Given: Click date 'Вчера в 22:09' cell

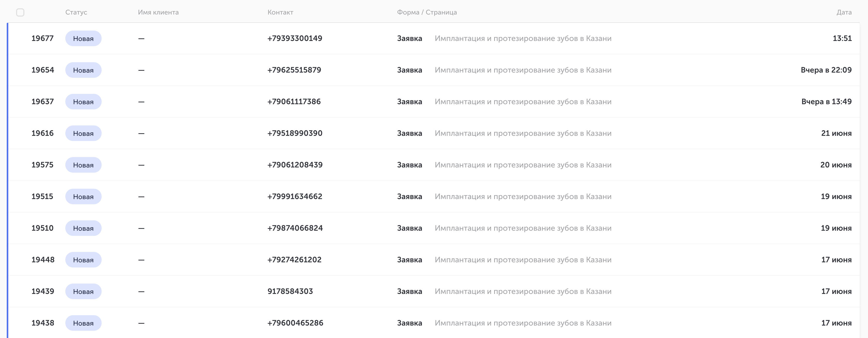Looking at the screenshot, I should (826, 70).
